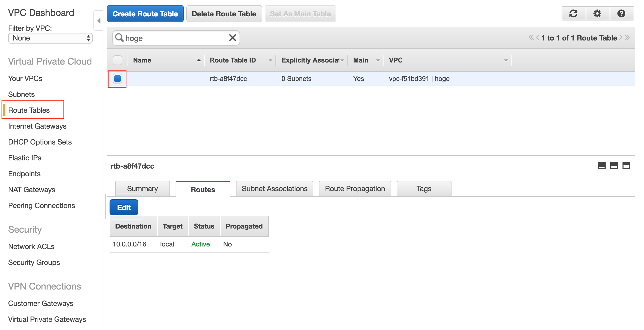Open Virtual Private Gateways page
This screenshot has width=644, height=330.
pos(47,319)
